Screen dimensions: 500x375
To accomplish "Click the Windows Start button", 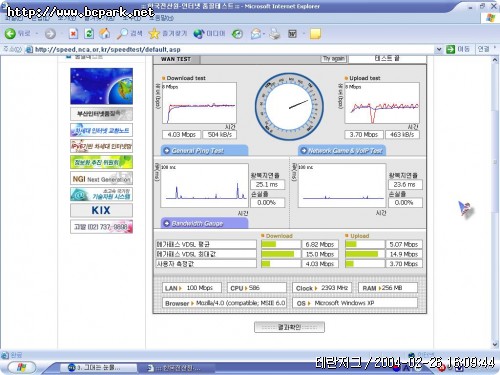I will point(22,367).
